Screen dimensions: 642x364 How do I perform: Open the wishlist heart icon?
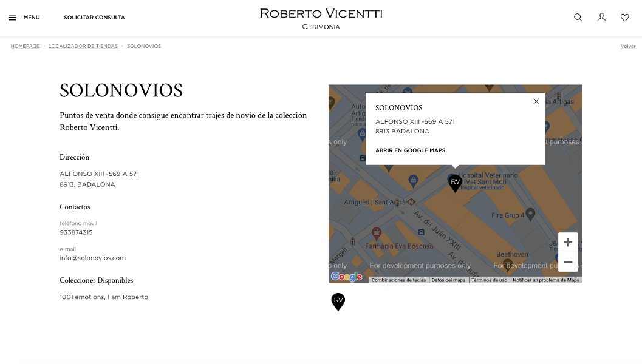(625, 18)
